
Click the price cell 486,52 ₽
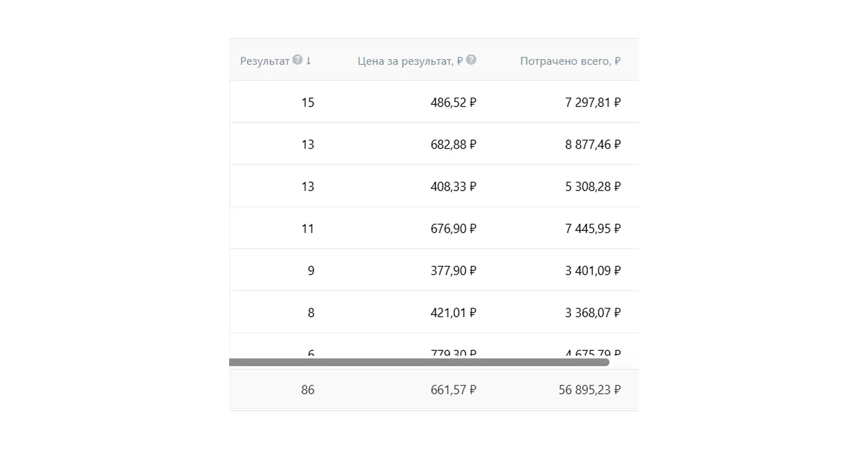[453, 102]
